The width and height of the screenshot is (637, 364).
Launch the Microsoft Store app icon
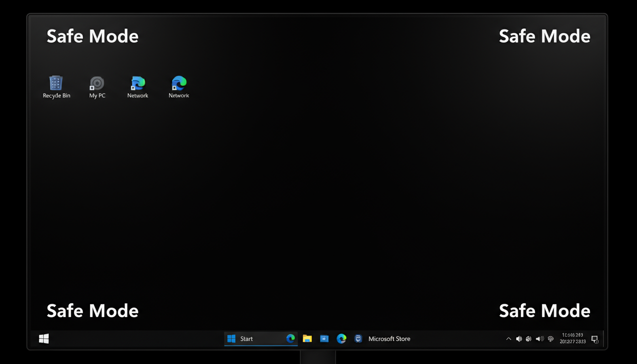358,339
